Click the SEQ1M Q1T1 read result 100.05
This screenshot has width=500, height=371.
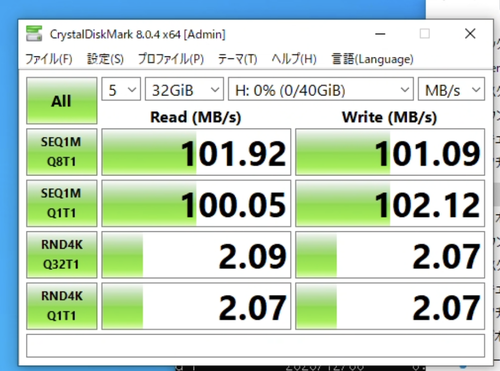(x=196, y=203)
